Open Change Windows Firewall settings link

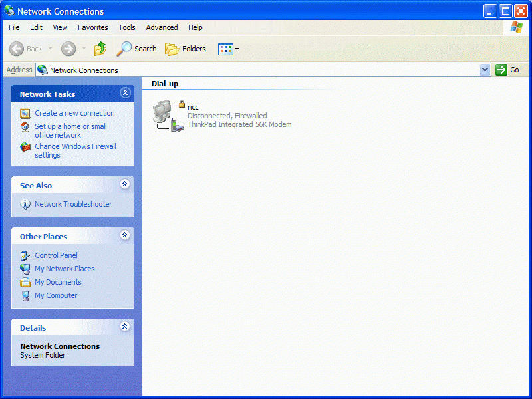pyautogui.click(x=75, y=151)
